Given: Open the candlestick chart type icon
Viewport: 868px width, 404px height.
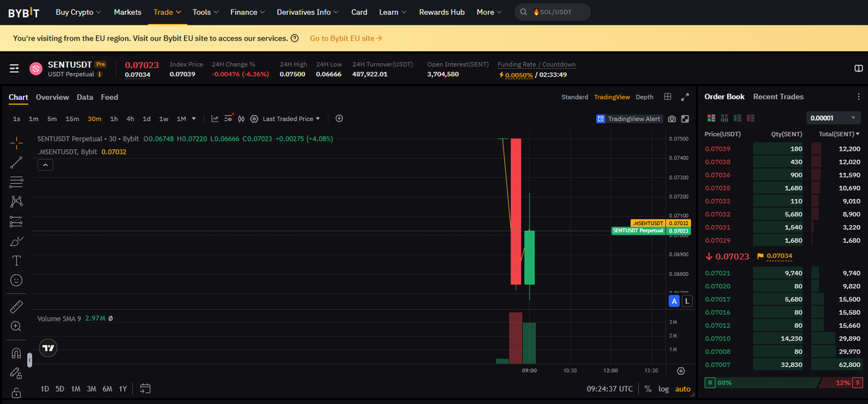Looking at the screenshot, I should [x=242, y=119].
